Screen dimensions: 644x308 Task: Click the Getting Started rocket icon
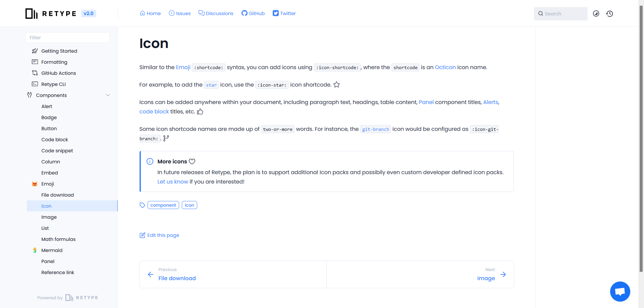coord(35,51)
